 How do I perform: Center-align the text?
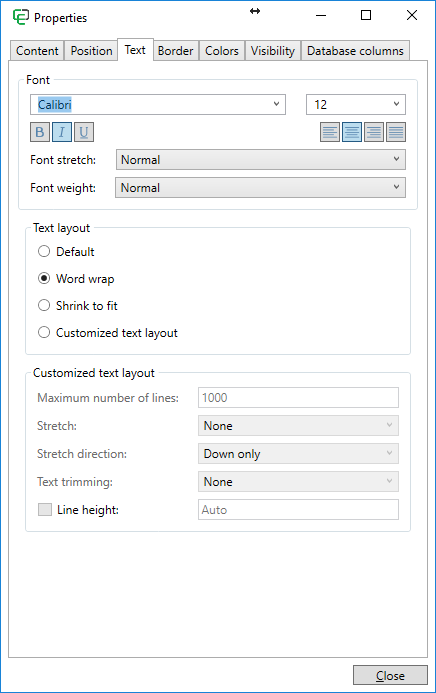coord(352,132)
